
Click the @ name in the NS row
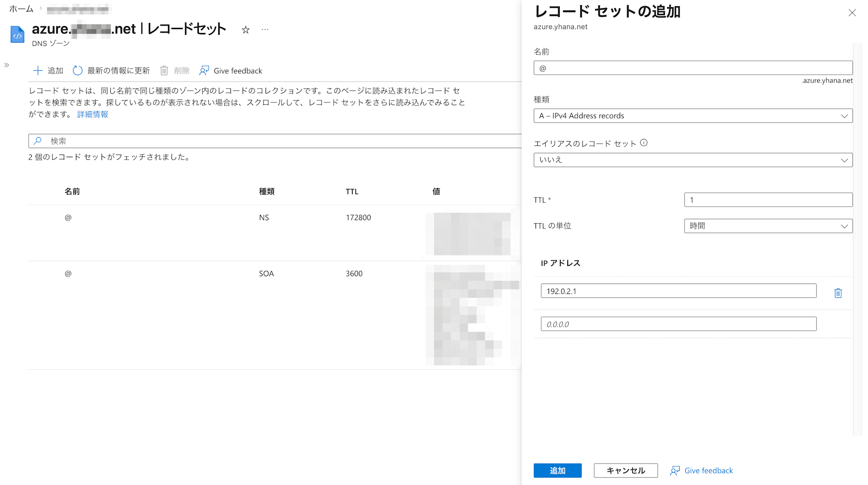pyautogui.click(x=68, y=218)
